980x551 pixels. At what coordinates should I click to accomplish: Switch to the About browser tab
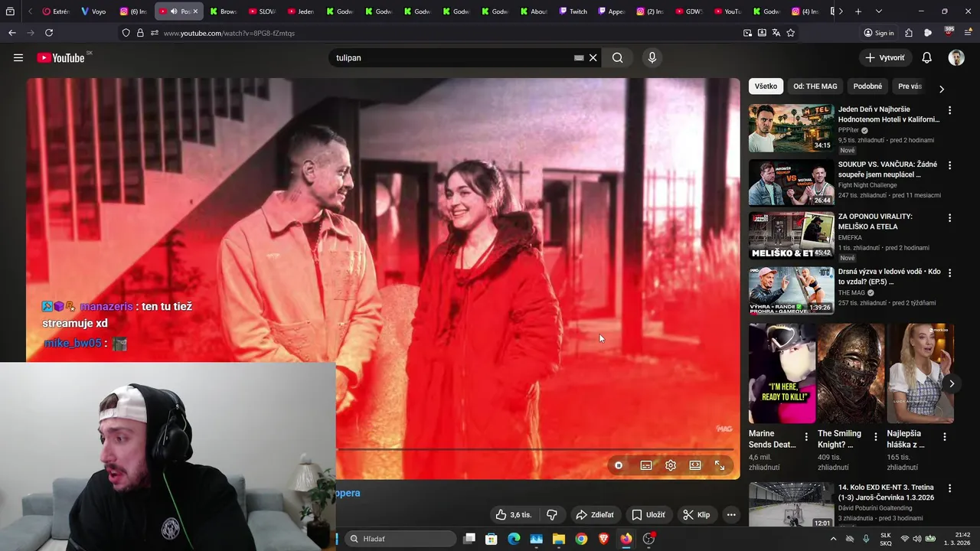[534, 11]
